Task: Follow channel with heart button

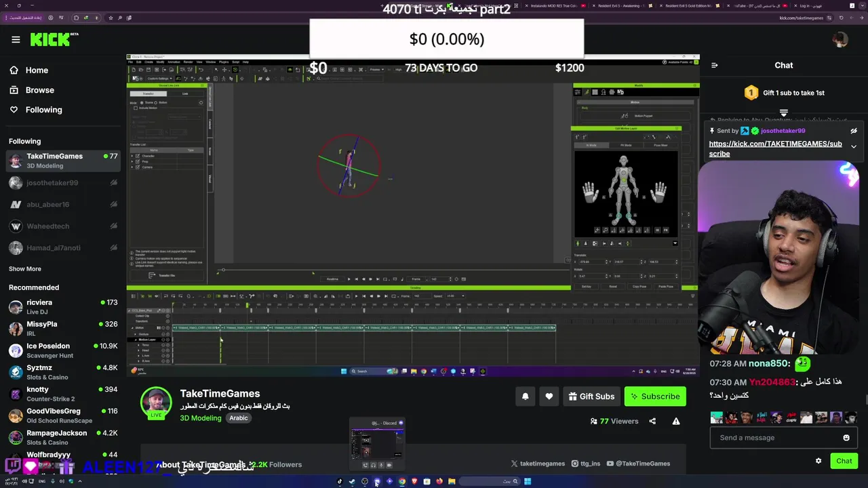Action: [549, 396]
